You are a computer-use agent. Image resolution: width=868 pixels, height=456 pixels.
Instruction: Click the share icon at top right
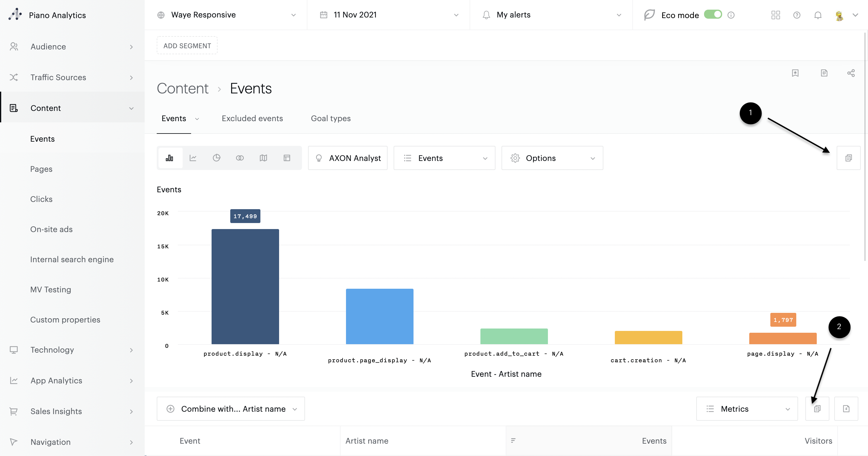click(851, 73)
